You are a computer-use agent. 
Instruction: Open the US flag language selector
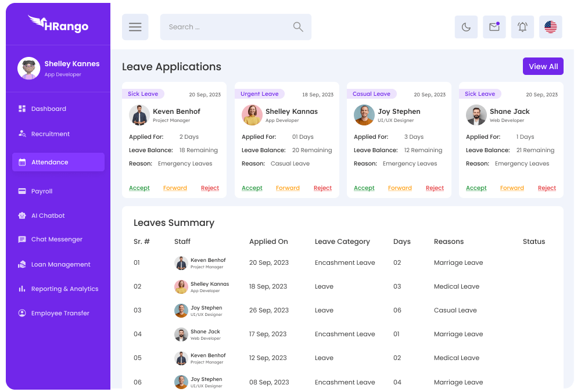(550, 27)
